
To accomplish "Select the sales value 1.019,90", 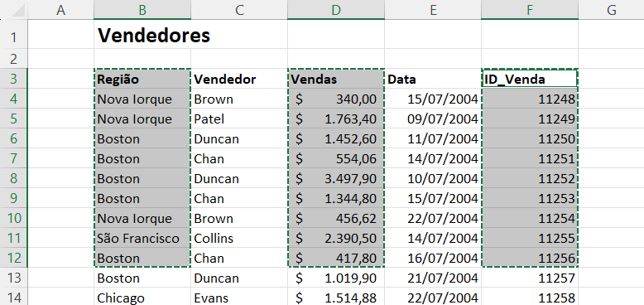I will pyautogui.click(x=336, y=278).
